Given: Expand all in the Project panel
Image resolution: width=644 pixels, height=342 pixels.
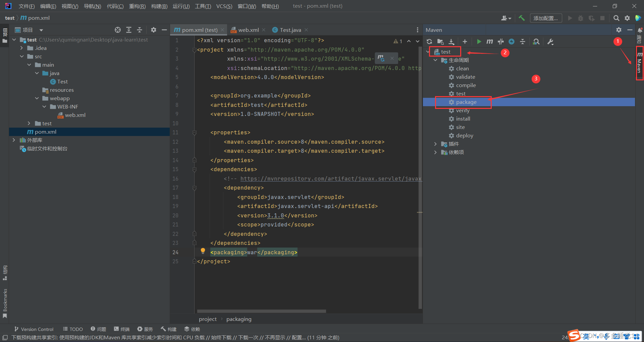Looking at the screenshot, I should coord(129,30).
